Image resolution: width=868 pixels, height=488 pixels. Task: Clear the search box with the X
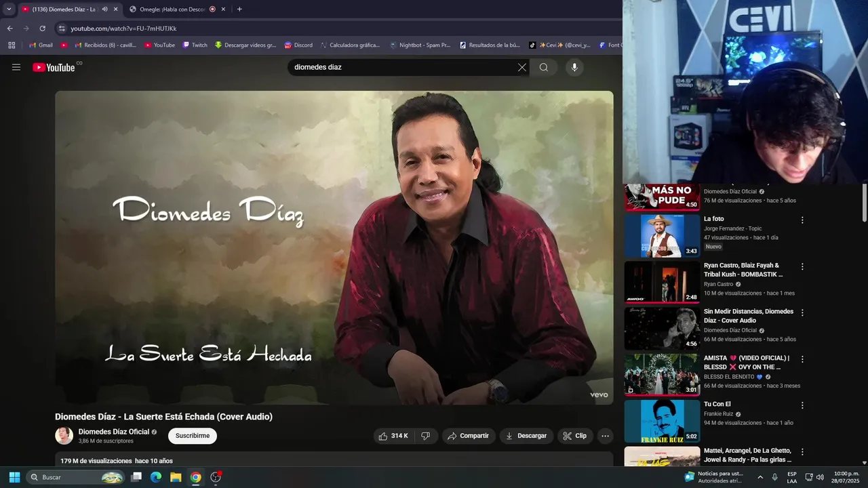[x=521, y=67]
